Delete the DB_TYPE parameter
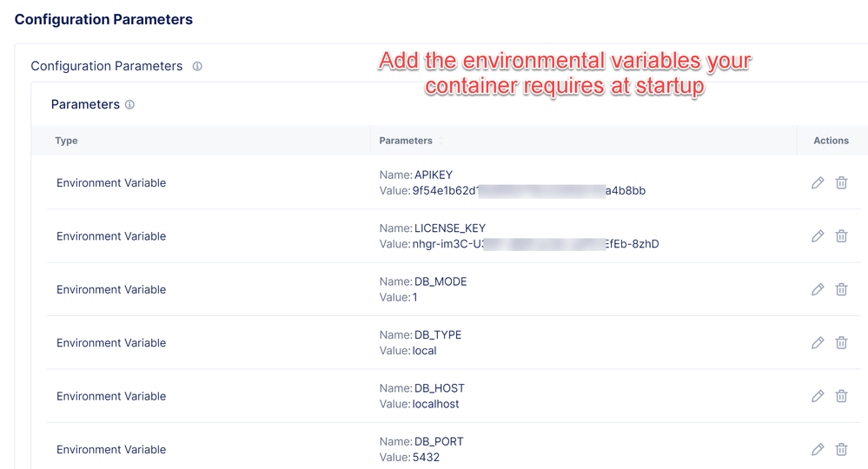Image resolution: width=868 pixels, height=469 pixels. [x=841, y=343]
